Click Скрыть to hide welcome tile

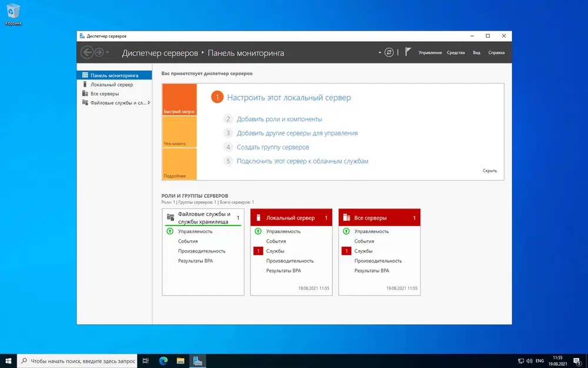[489, 171]
